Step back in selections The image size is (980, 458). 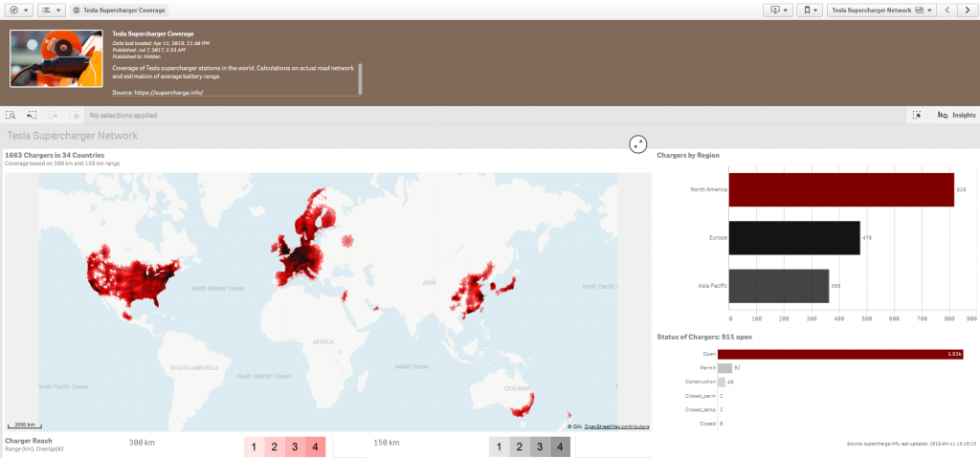click(x=32, y=115)
